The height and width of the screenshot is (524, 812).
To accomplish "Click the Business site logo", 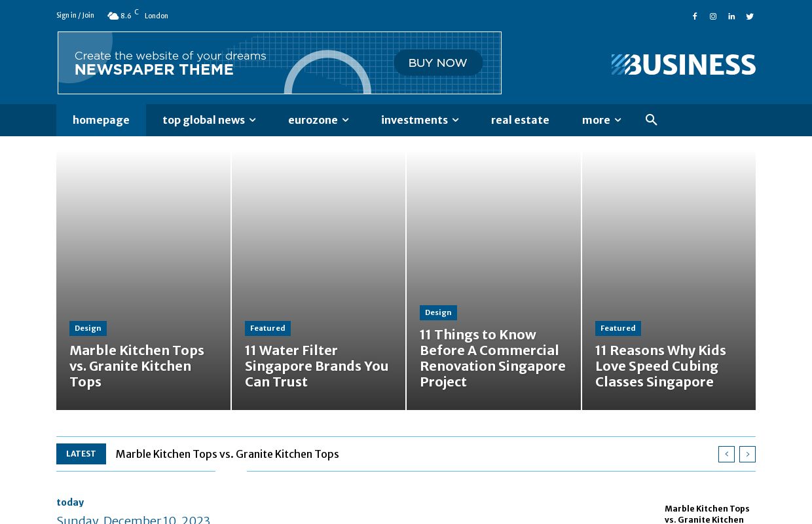I will (683, 64).
